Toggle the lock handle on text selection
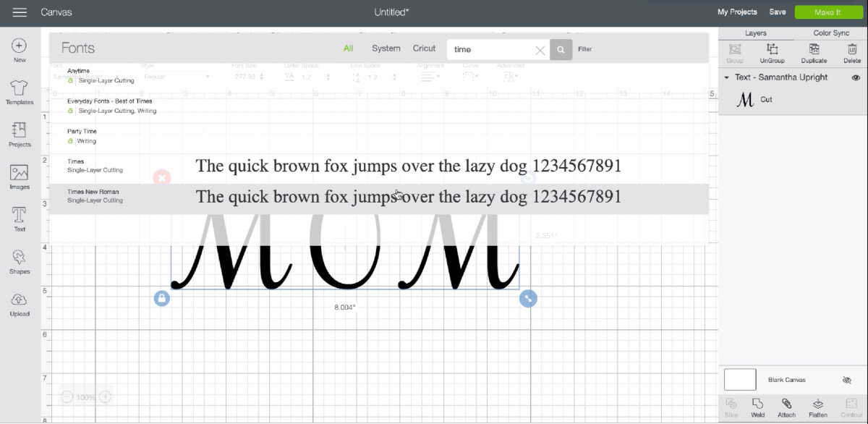Screen dimensions: 868x424 [x=161, y=298]
